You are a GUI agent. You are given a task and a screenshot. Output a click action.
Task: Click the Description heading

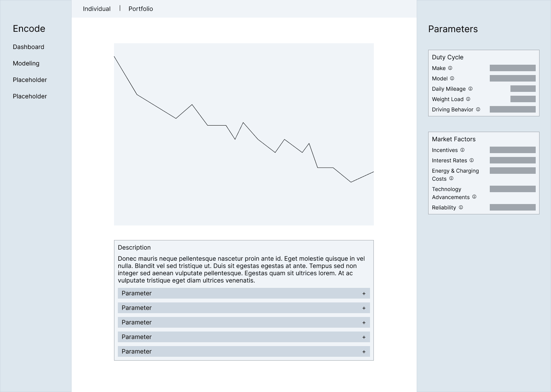134,248
